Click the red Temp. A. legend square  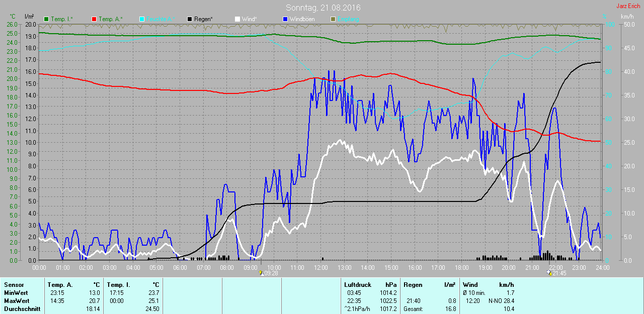(x=94, y=19)
